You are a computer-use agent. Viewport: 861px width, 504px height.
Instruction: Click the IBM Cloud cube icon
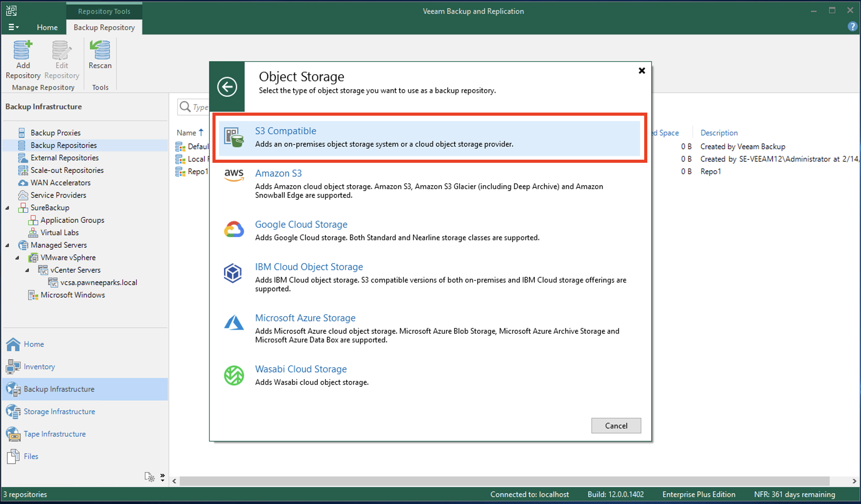233,273
